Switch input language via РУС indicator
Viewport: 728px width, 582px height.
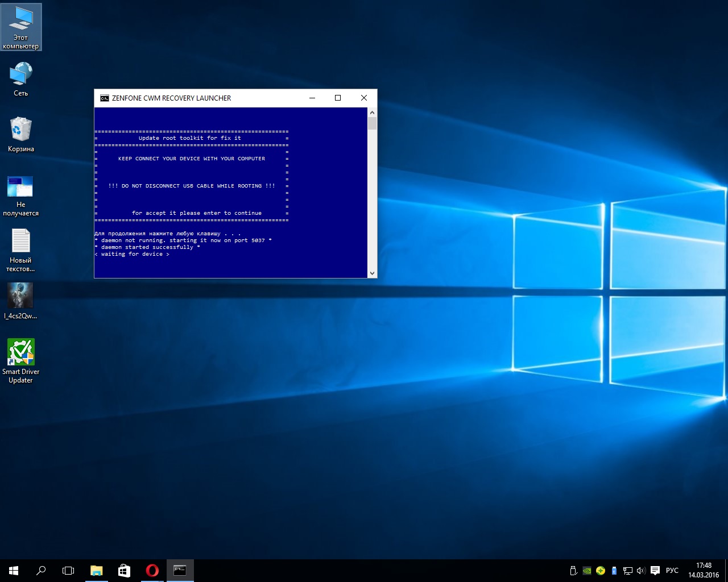(672, 571)
